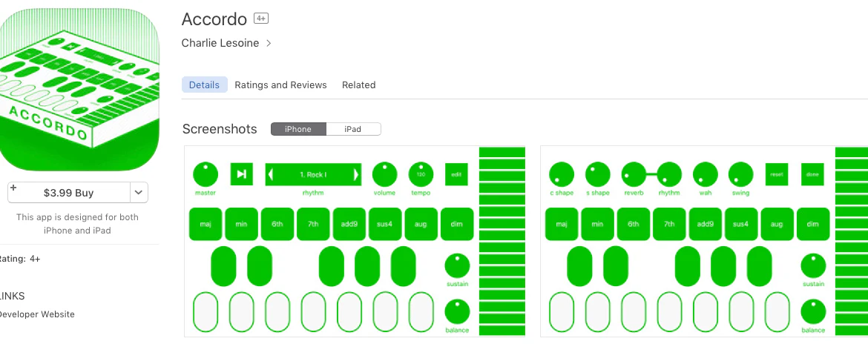
Task: Open the 1. Rock I rhythm selector
Action: click(x=313, y=175)
